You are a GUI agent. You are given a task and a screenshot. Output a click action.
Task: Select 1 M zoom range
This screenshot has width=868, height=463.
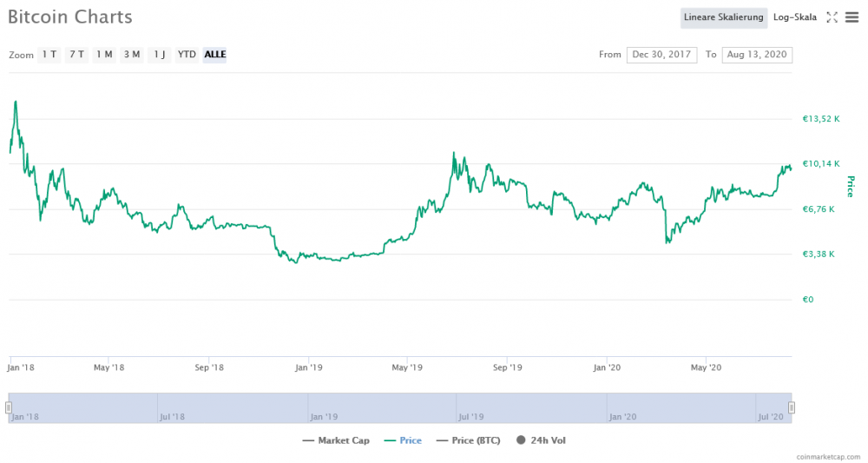[x=104, y=54]
